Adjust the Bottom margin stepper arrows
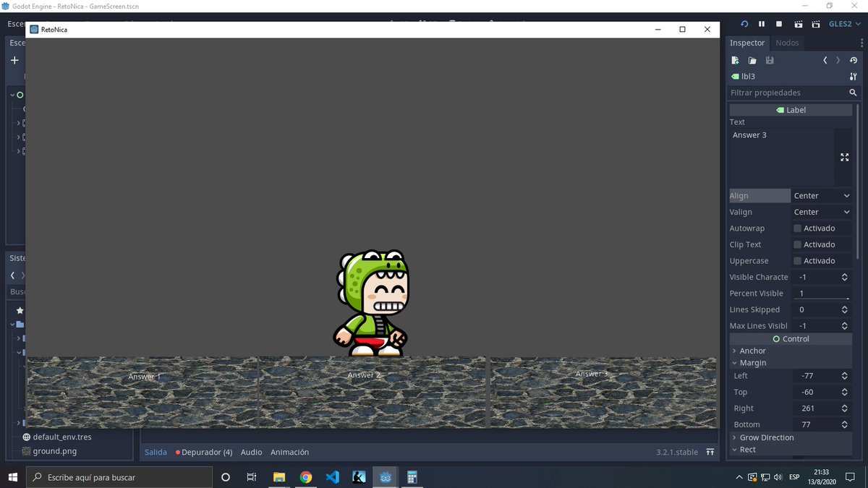 click(845, 424)
